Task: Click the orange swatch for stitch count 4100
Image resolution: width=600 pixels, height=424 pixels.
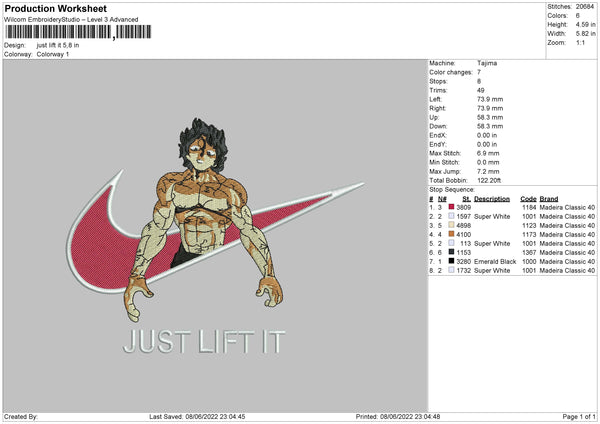Action: click(452, 234)
